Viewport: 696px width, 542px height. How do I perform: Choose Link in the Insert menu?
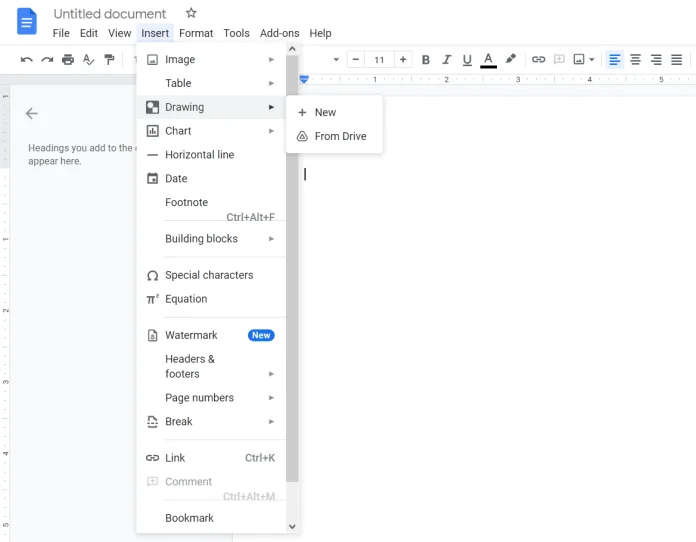(x=211, y=458)
